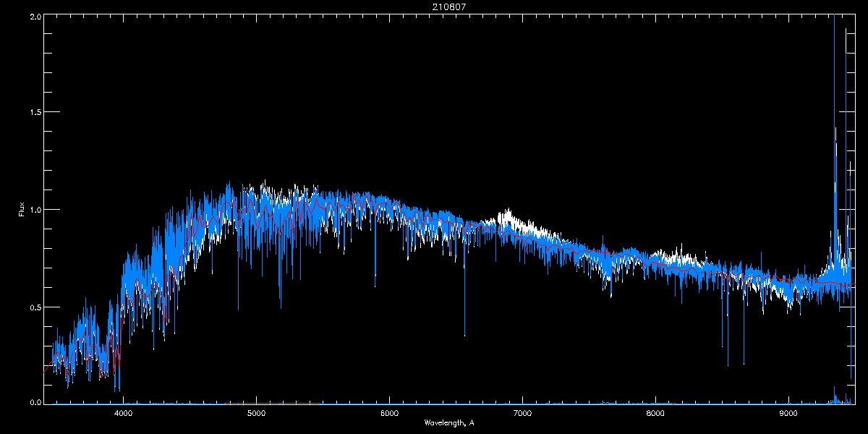Viewport: 868px width, 434px height.
Task: Click the Flux y-axis label
Action: tap(22, 209)
